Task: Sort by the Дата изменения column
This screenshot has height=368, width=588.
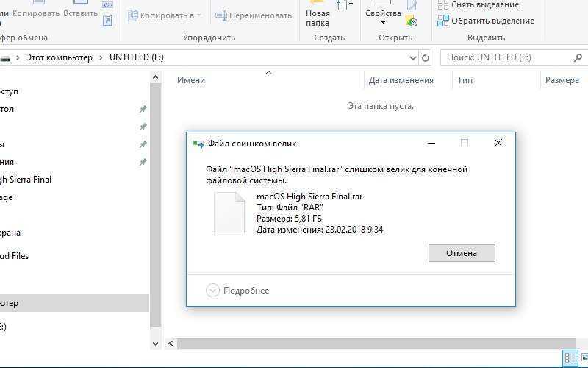Action: 401,80
